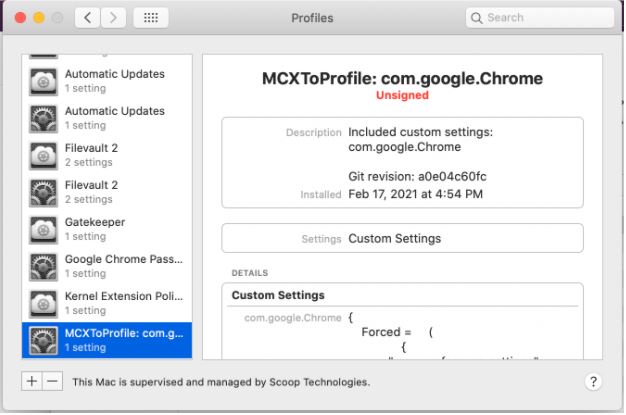Click the Kernel Extension Policy profile icon
626x415 pixels.
tap(43, 303)
